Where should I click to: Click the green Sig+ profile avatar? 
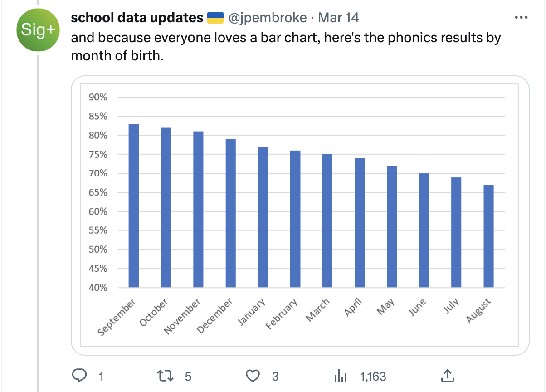tap(38, 30)
